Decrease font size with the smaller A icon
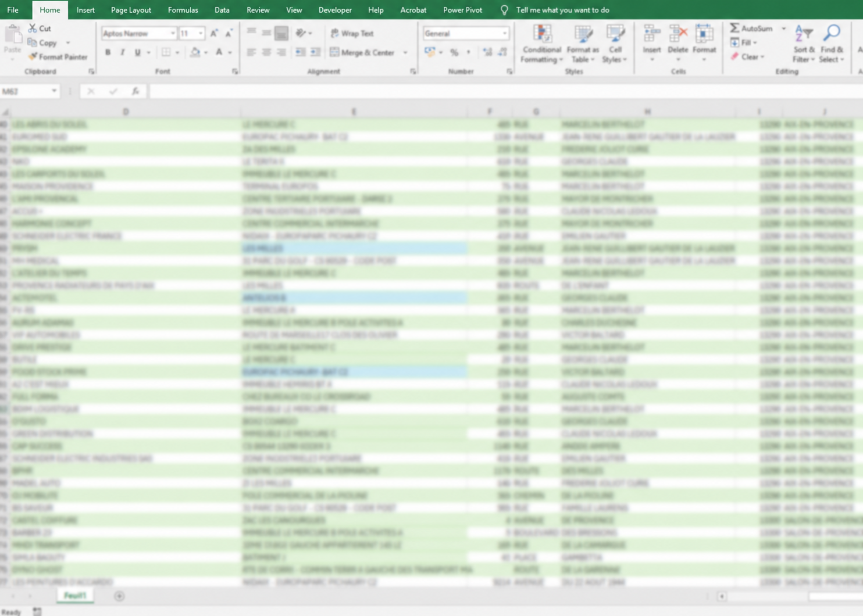 [229, 34]
